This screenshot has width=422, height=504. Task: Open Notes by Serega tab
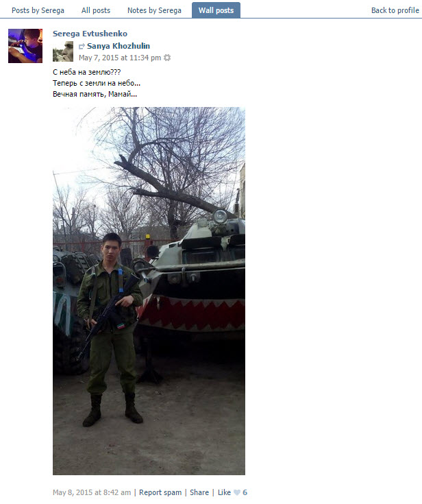click(x=154, y=10)
